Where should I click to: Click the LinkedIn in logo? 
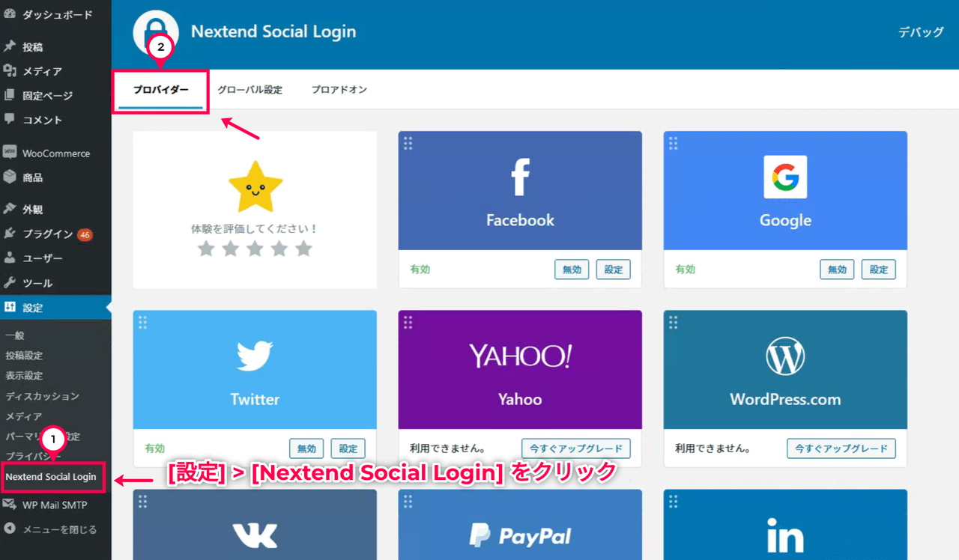point(785,538)
